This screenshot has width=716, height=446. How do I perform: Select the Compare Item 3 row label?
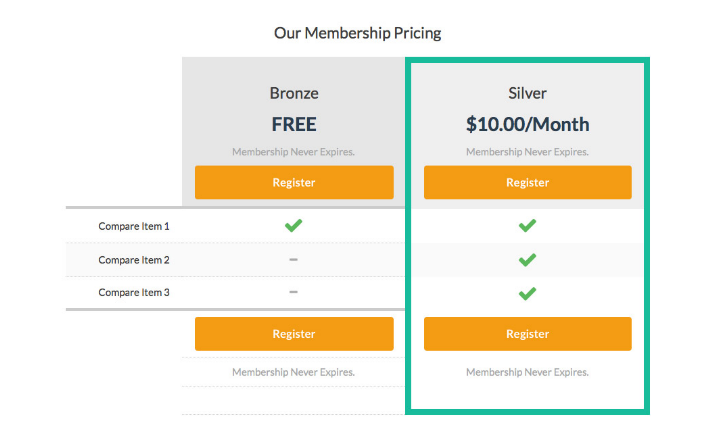click(134, 292)
